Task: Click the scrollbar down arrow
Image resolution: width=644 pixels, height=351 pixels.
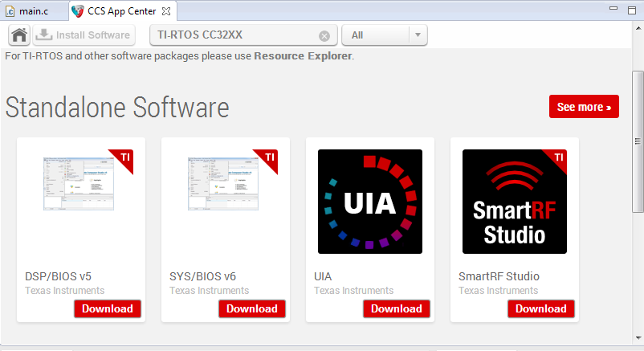Action: [638, 338]
